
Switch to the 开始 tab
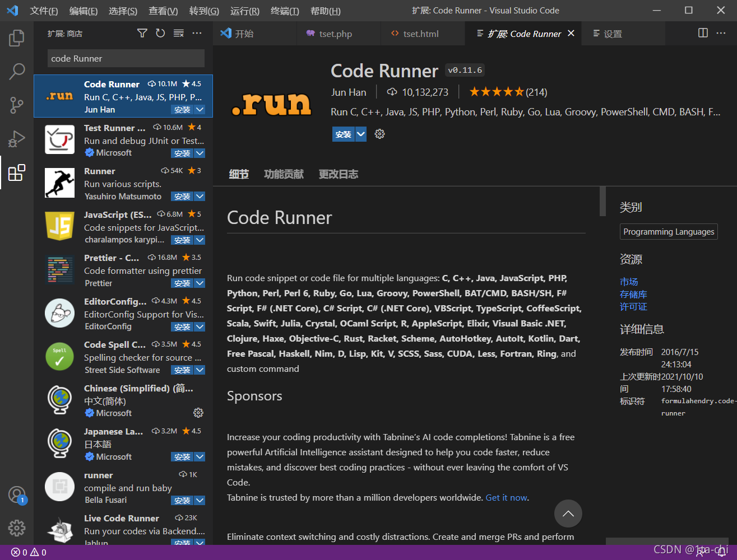pos(255,34)
